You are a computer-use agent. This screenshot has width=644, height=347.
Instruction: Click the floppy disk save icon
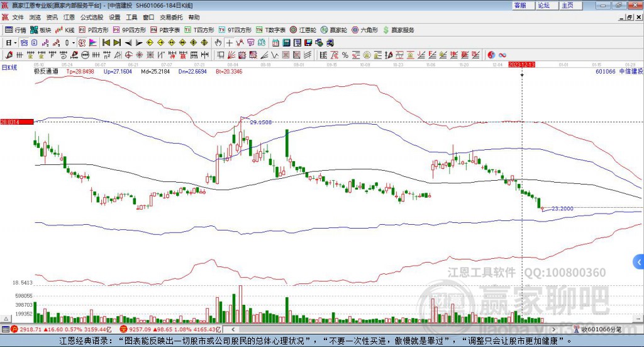point(308,43)
